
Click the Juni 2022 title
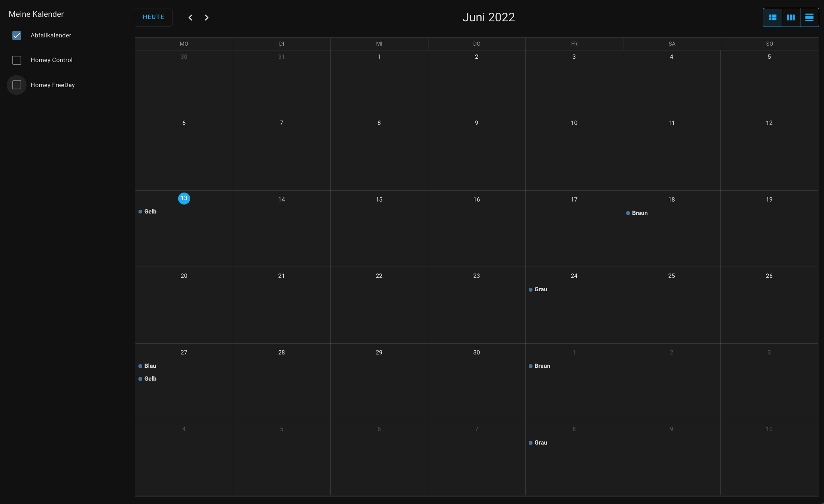tap(488, 17)
